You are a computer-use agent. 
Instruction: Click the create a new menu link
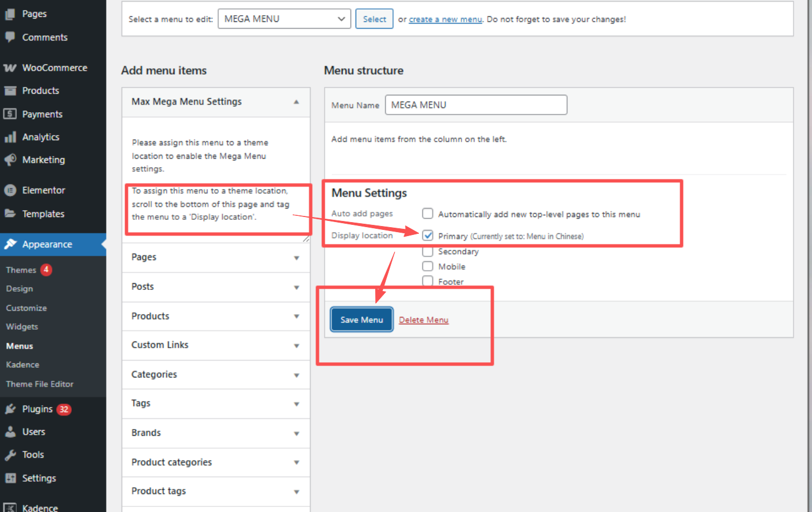(445, 20)
